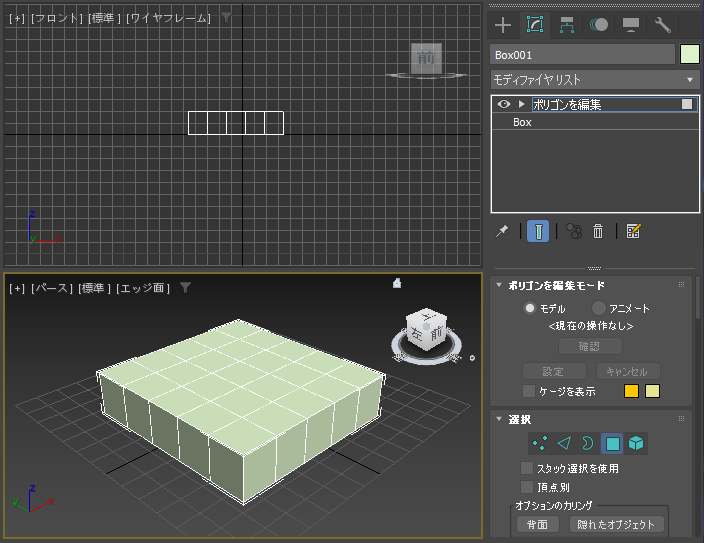Screen dimensions: 704x543
Task: Open the [+] menu in perspective viewport
Action: 17,288
